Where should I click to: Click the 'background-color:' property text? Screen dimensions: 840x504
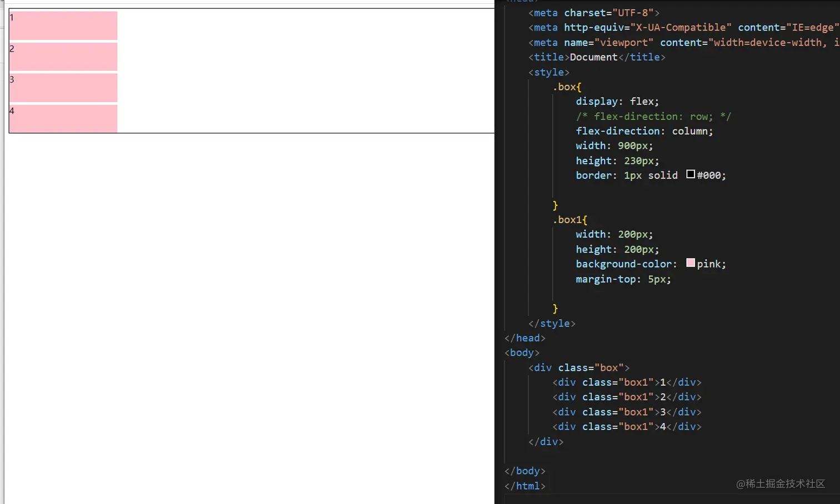tap(627, 264)
